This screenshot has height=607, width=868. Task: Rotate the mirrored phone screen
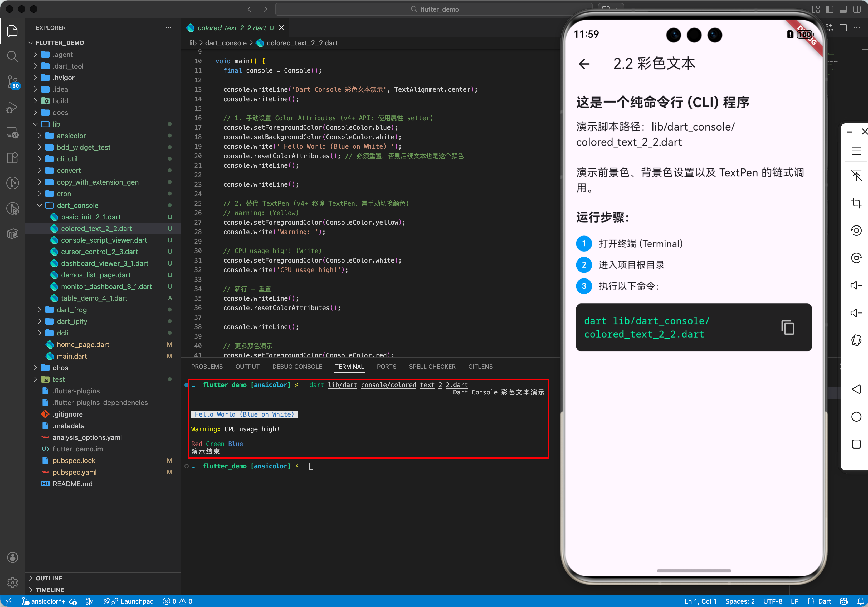click(857, 230)
